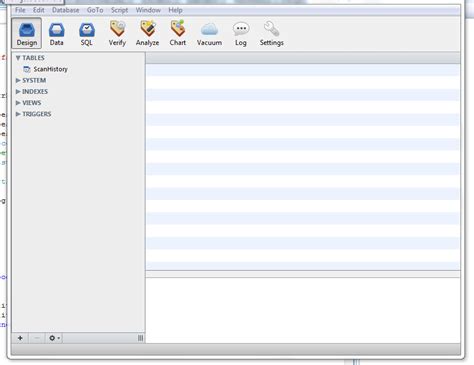Open the File menu
The image size is (474, 365).
tap(20, 10)
